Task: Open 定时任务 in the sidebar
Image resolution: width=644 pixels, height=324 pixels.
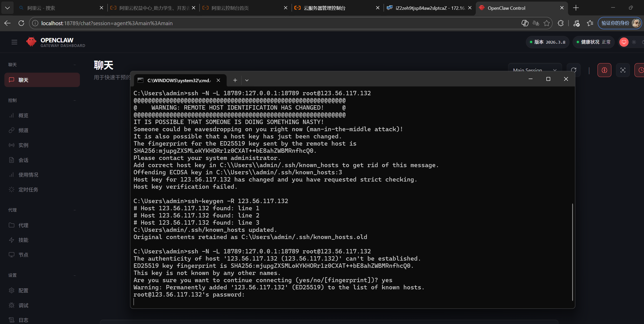Action: coord(28,190)
